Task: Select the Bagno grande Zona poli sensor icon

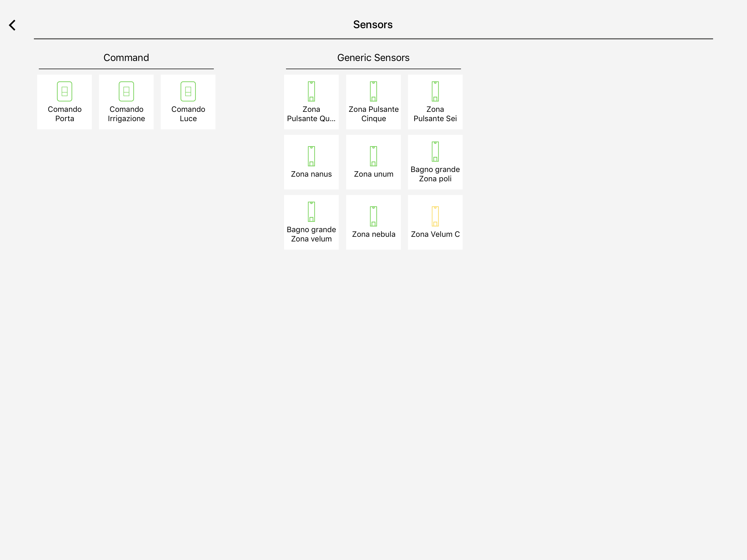Action: click(435, 151)
